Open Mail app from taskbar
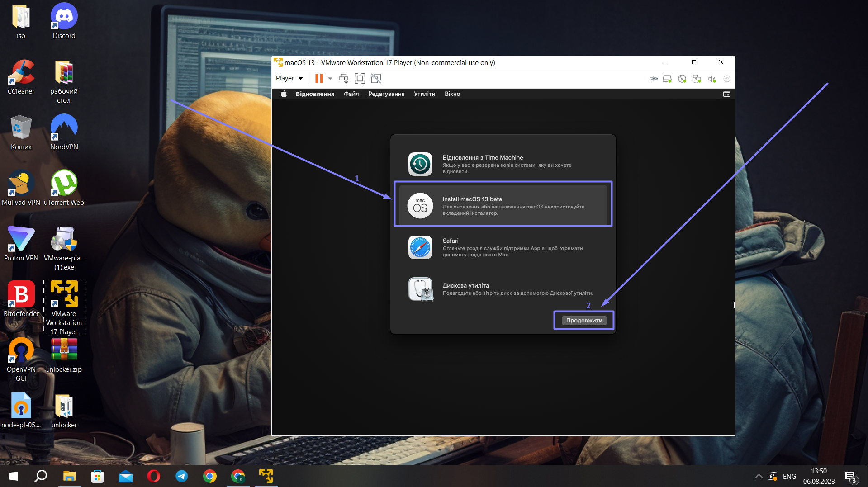This screenshot has height=487, width=868. tap(125, 476)
